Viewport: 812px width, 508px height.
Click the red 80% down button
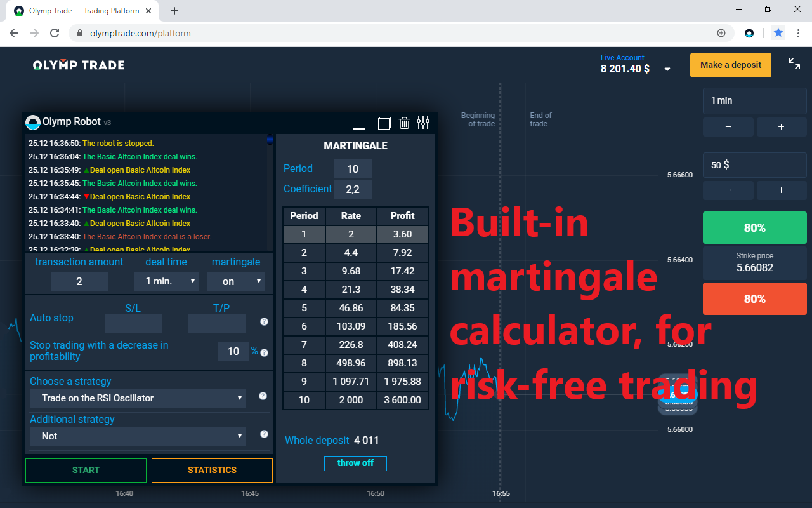pyautogui.click(x=755, y=299)
